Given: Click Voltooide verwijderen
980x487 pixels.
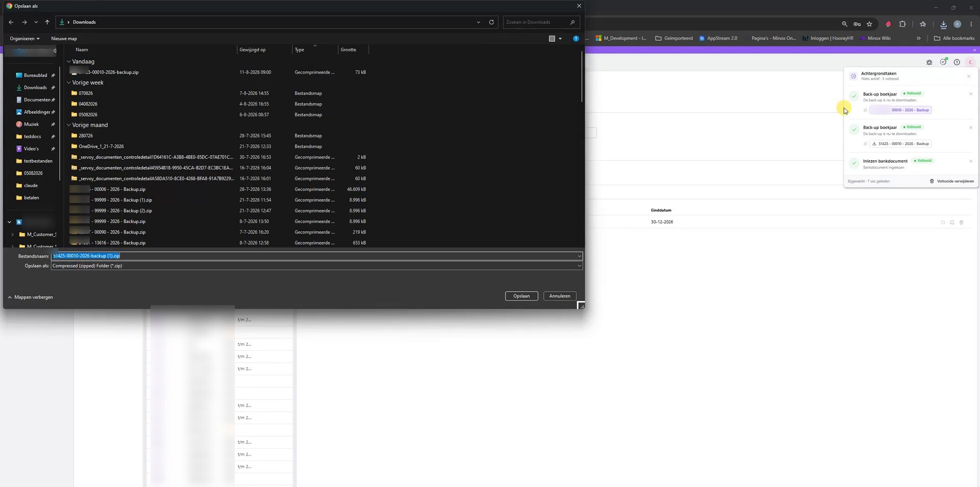Looking at the screenshot, I should [952, 181].
